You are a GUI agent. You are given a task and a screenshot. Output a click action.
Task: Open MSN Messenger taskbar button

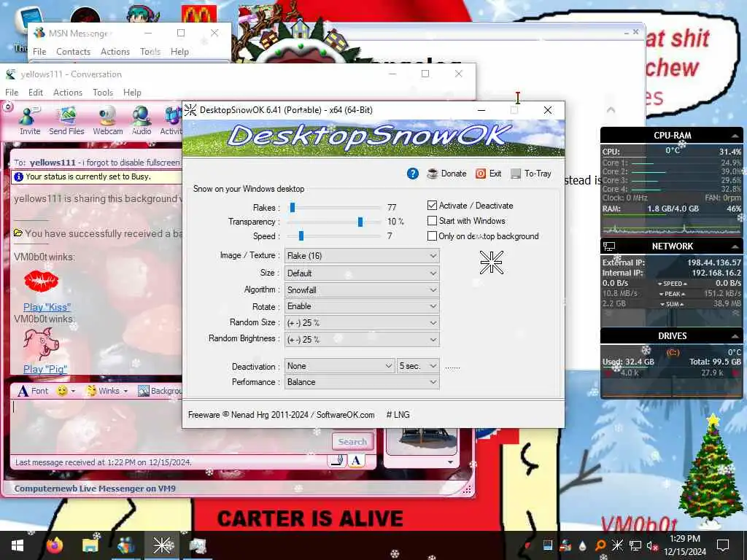125,545
